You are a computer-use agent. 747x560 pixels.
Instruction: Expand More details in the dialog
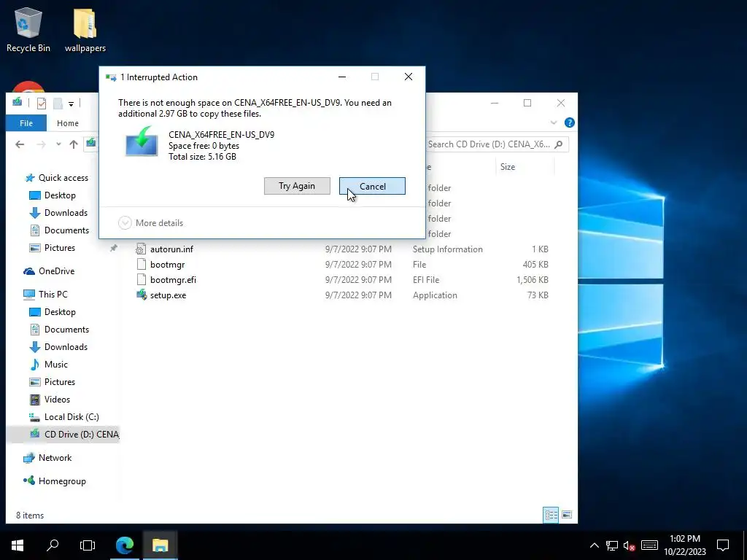pyautogui.click(x=150, y=223)
